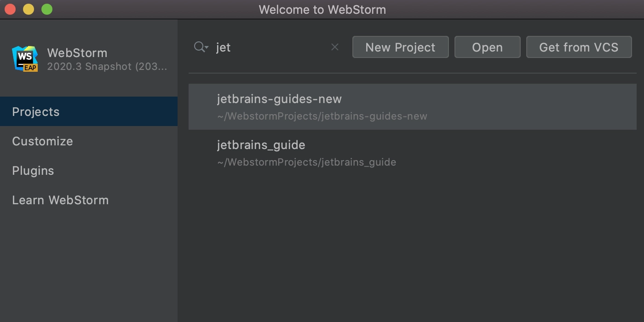The width and height of the screenshot is (644, 322).
Task: Open project jetbrains_guide
Action: click(413, 153)
